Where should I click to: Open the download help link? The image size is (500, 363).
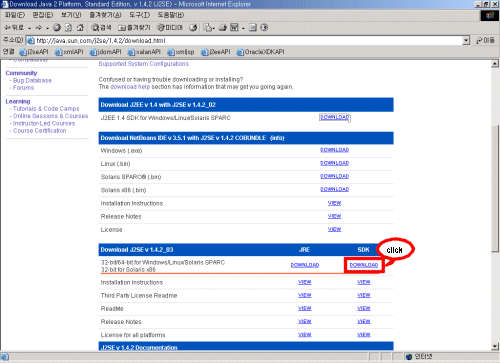coord(130,87)
